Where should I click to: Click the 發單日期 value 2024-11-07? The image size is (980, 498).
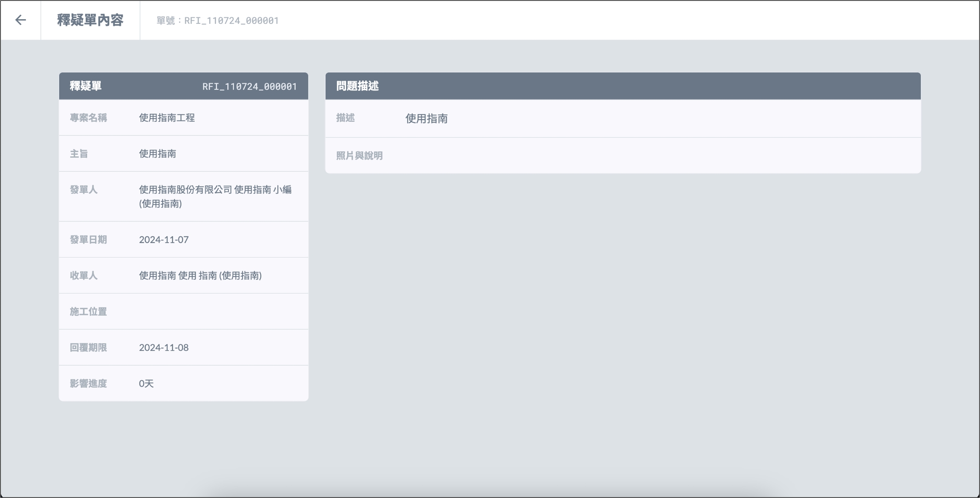coord(164,240)
